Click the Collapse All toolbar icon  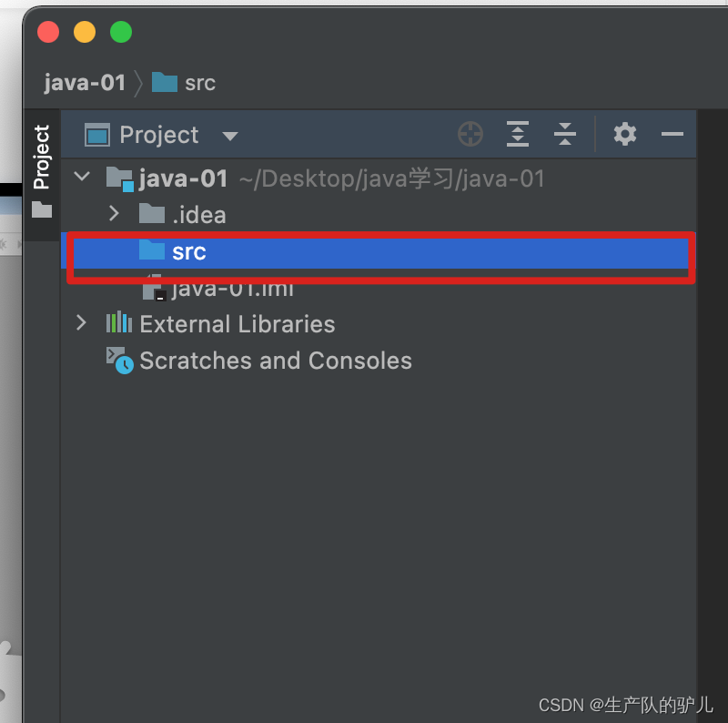pyautogui.click(x=564, y=134)
